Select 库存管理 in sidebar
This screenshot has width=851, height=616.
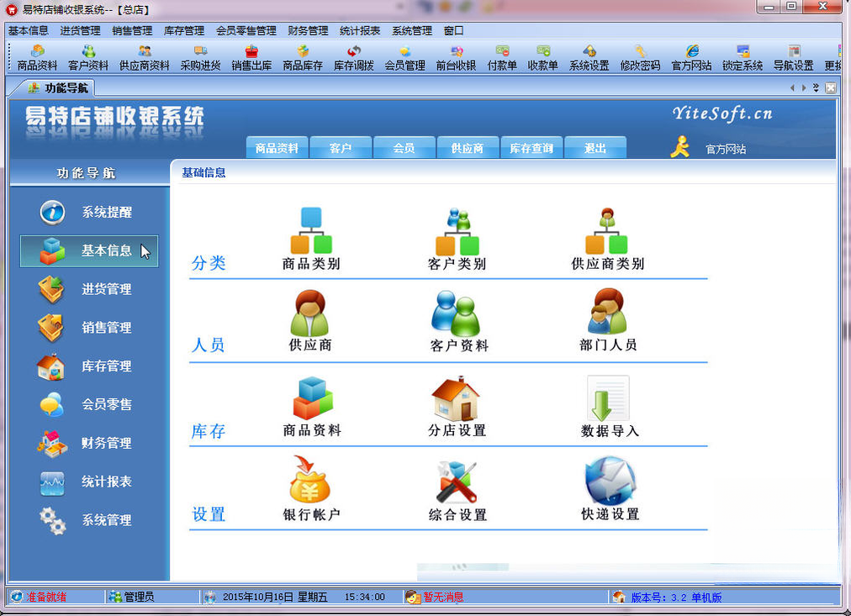pyautogui.click(x=88, y=366)
